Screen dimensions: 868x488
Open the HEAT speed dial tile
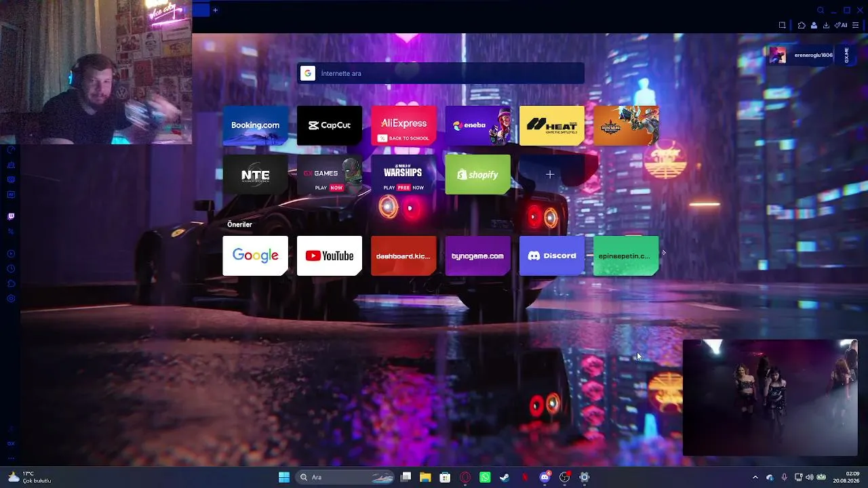552,125
